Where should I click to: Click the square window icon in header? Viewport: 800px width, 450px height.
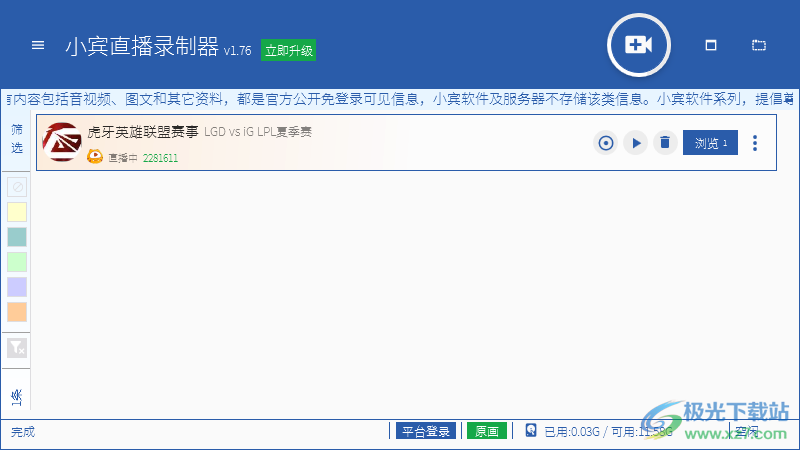click(711, 45)
